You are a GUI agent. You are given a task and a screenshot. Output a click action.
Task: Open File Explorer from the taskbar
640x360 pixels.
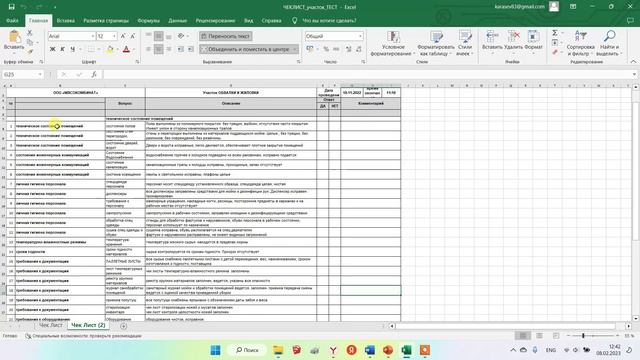[278, 350]
